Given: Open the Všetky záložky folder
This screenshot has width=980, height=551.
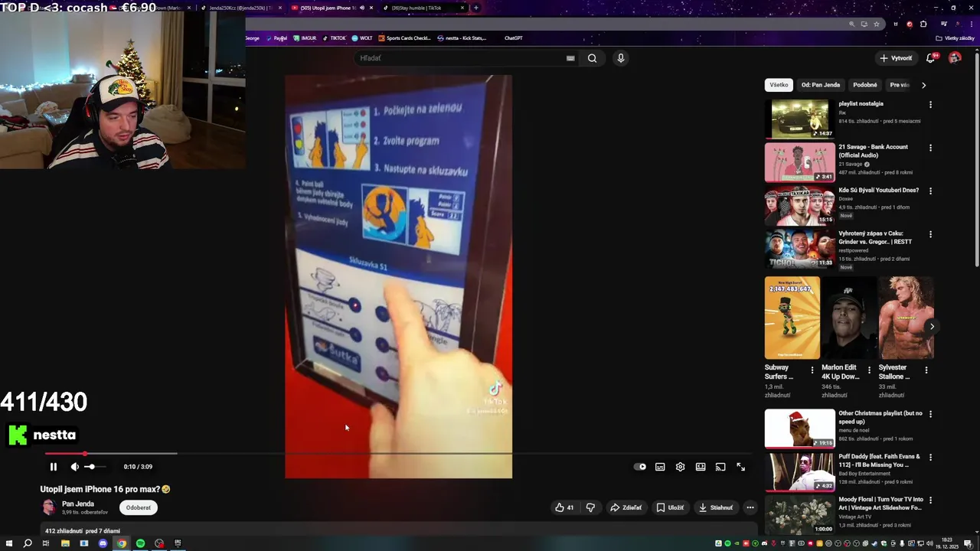Looking at the screenshot, I should pos(955,38).
